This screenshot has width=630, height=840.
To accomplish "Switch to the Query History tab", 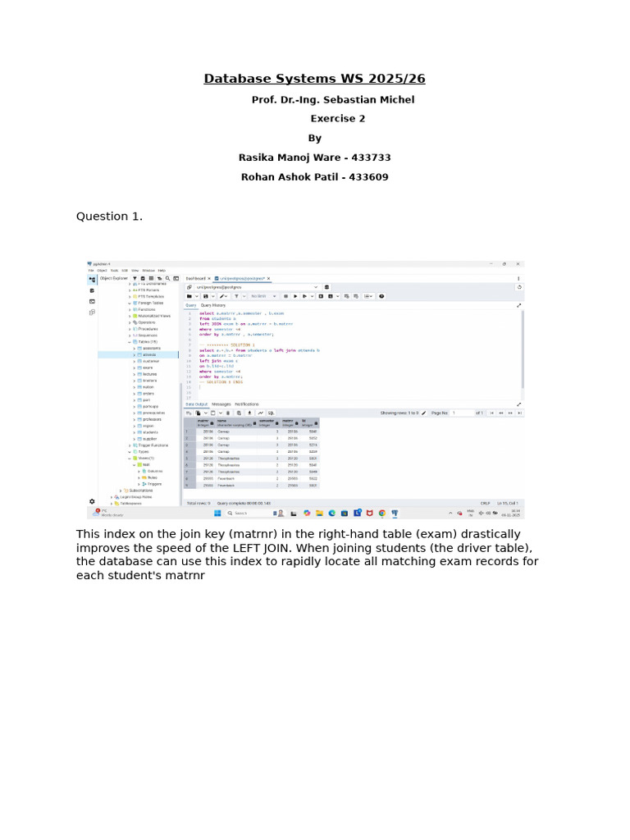I will (213, 305).
